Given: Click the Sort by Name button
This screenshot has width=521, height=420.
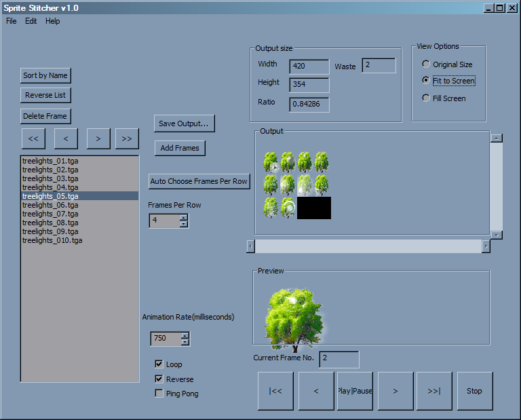Looking at the screenshot, I should [x=45, y=75].
